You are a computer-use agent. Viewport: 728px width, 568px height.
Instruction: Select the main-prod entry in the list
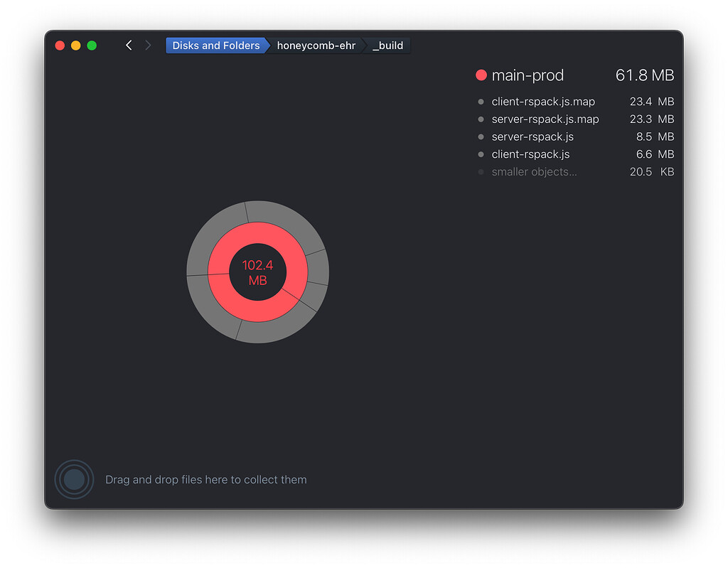pos(528,75)
